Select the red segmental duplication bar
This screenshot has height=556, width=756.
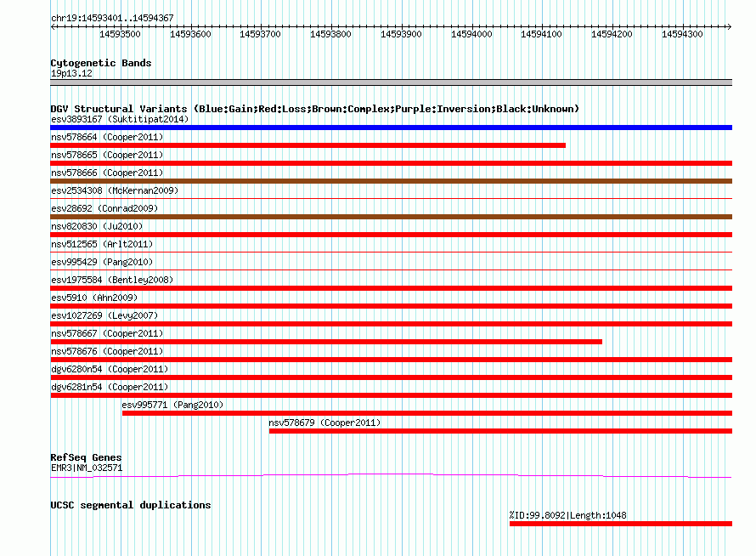pyautogui.click(x=621, y=524)
